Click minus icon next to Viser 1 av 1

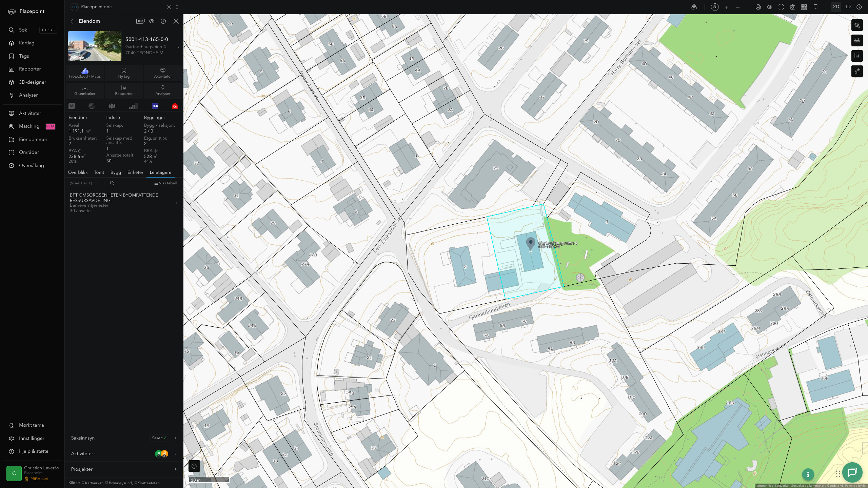coord(96,183)
